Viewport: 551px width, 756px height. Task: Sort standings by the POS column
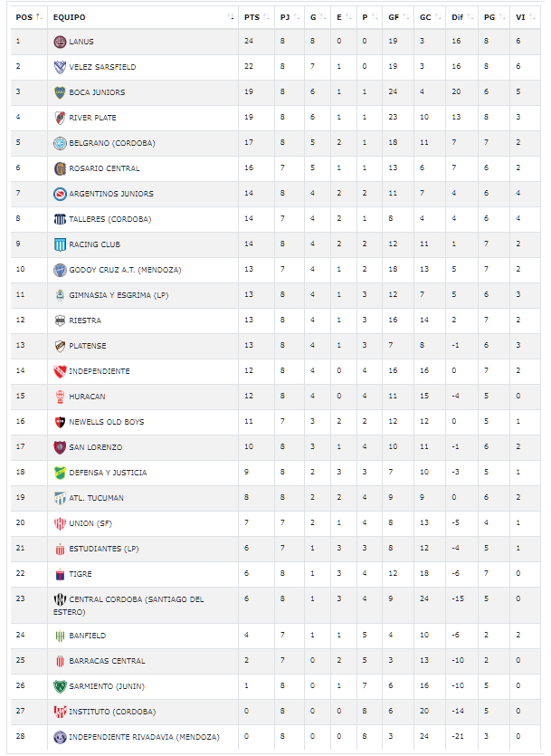29,17
